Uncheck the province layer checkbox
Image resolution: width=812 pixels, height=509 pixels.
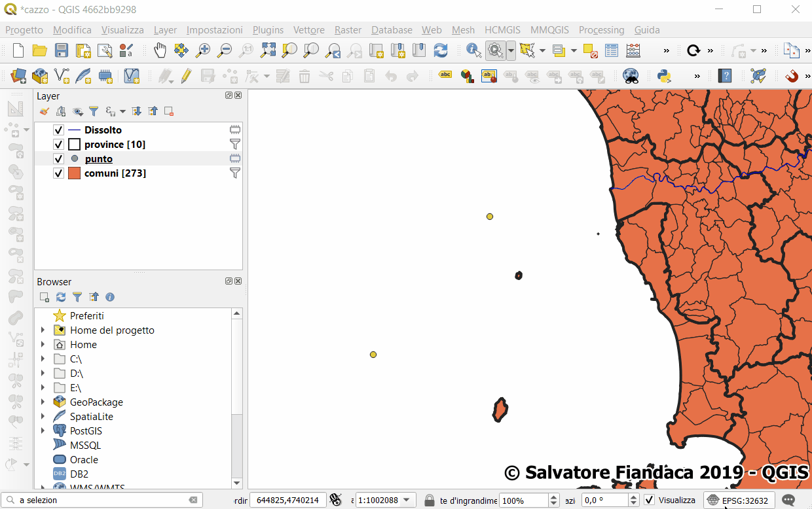pos(58,145)
